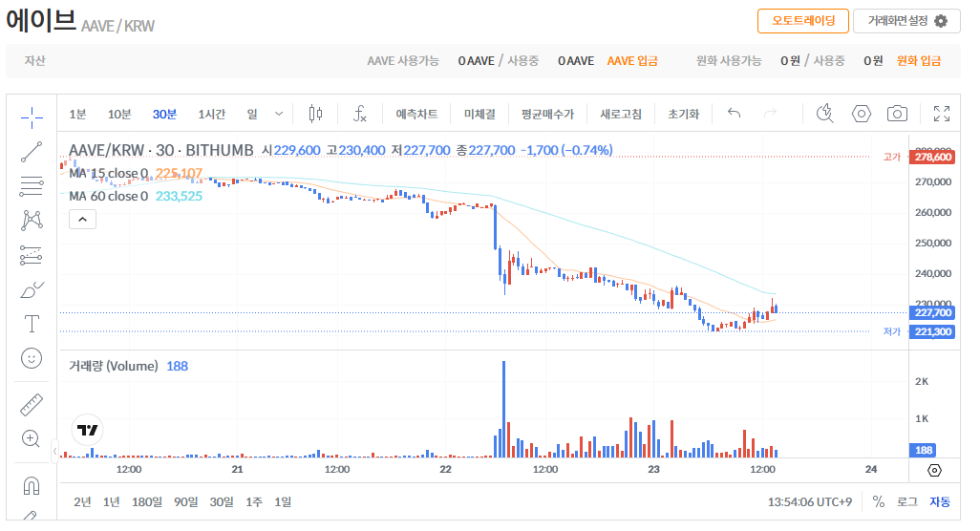Click the undo arrow in toolbar
Screen dimensions: 980x531
click(734, 114)
